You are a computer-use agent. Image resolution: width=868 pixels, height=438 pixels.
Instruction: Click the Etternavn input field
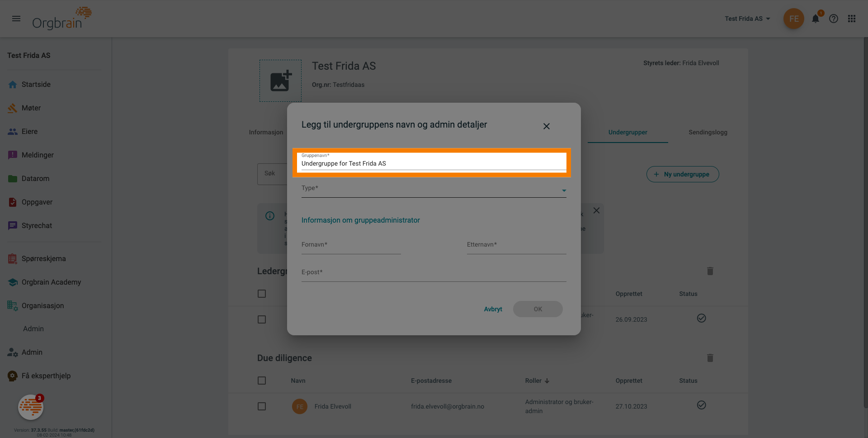tap(516, 245)
